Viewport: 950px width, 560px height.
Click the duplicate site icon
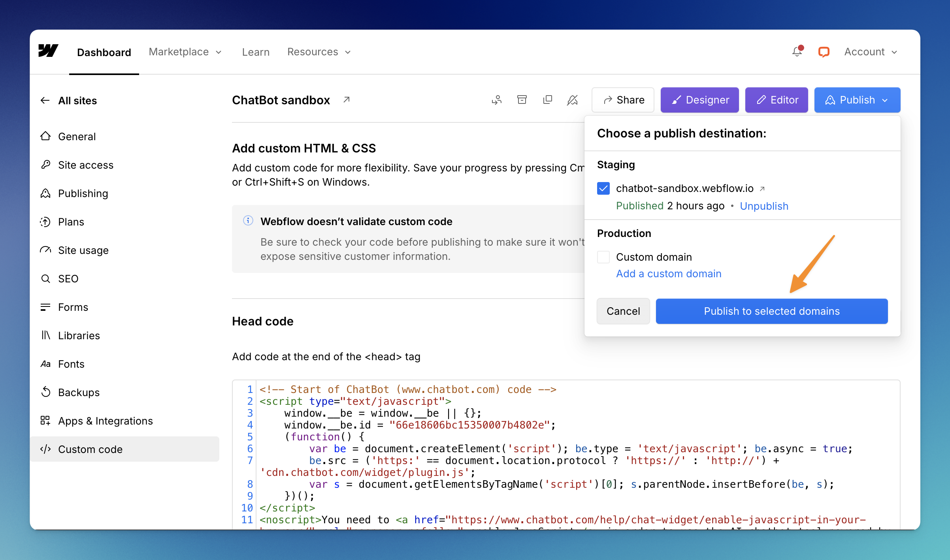[547, 100]
